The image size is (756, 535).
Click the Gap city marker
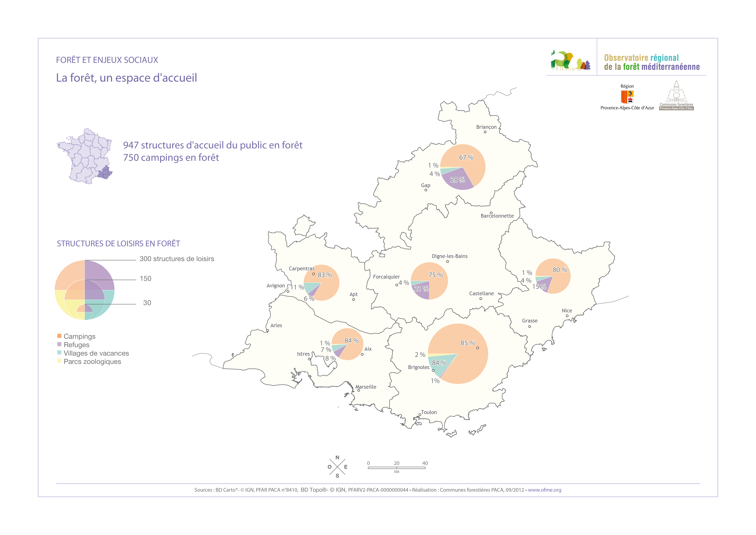point(426,190)
